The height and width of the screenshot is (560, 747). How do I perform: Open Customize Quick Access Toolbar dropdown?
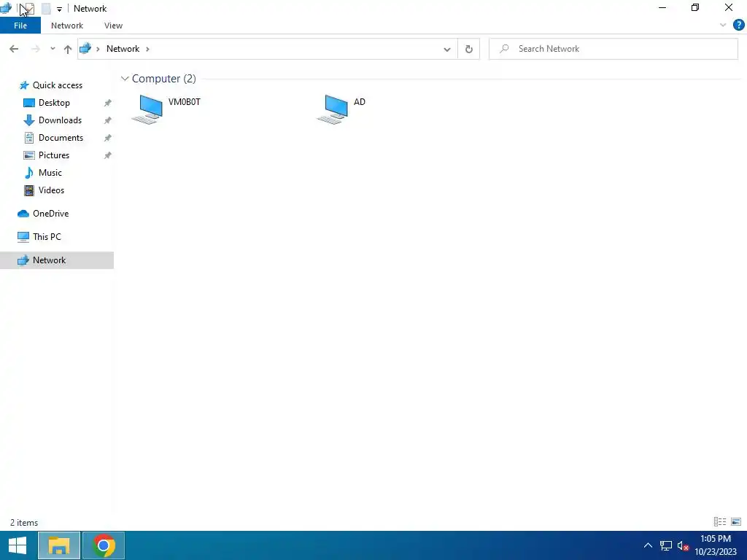[59, 9]
